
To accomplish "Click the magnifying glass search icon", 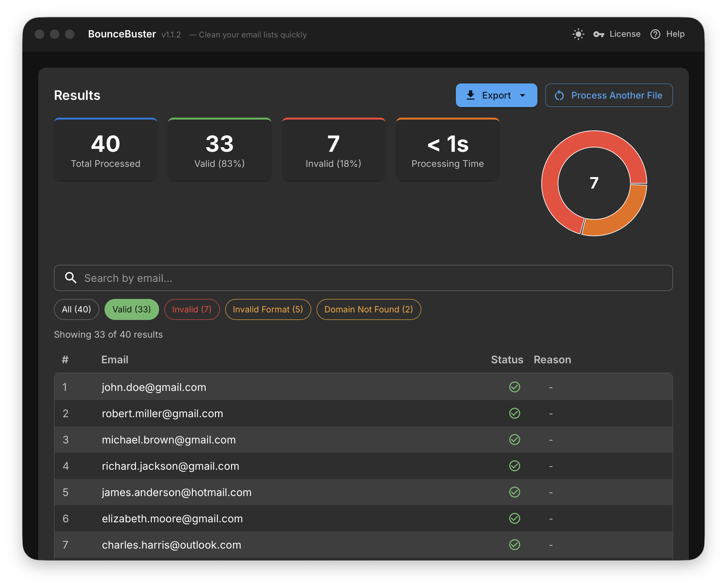I will pos(70,278).
